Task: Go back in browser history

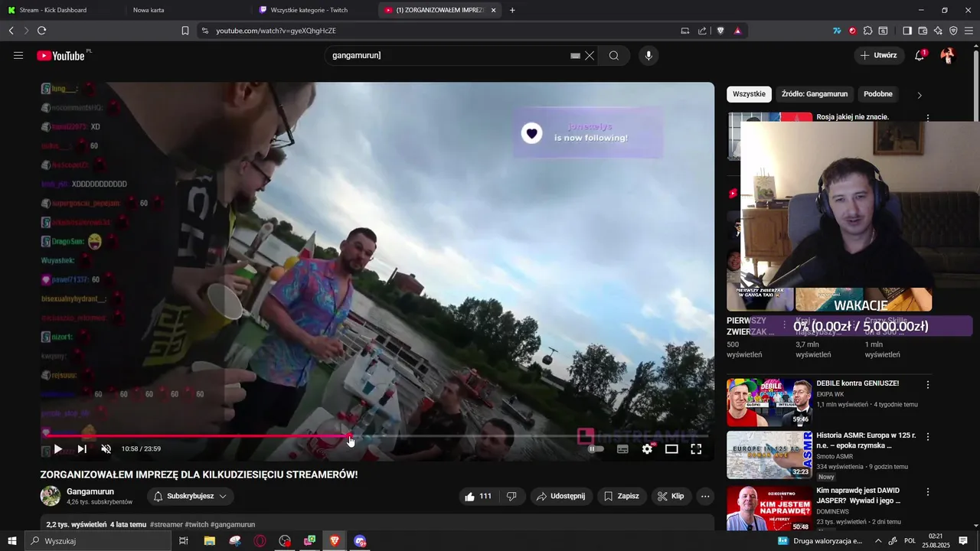Action: point(11,31)
